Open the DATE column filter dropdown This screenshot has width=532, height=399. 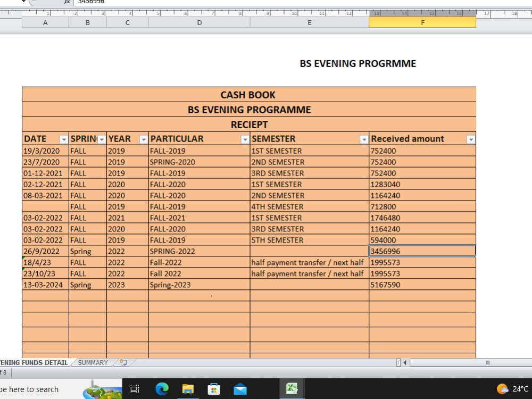tap(64, 139)
